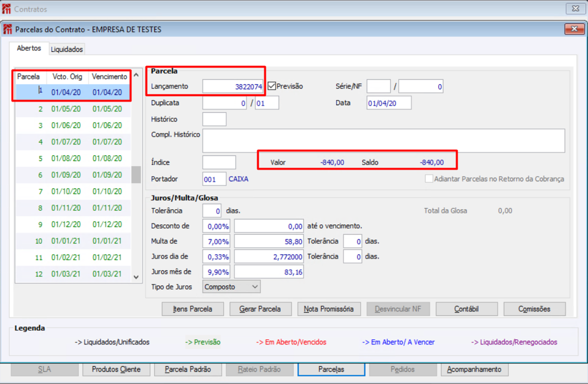Open the Itens Parcela button
This screenshot has height=384, width=588.
click(193, 309)
